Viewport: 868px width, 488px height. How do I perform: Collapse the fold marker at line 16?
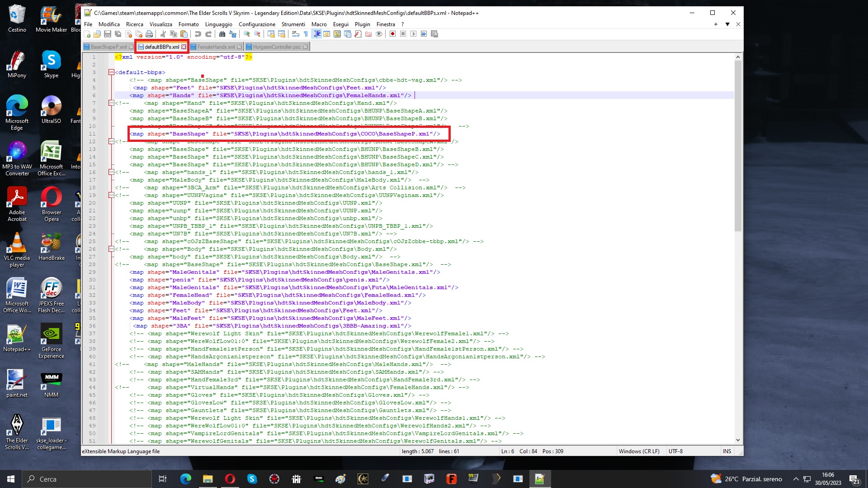coord(111,172)
